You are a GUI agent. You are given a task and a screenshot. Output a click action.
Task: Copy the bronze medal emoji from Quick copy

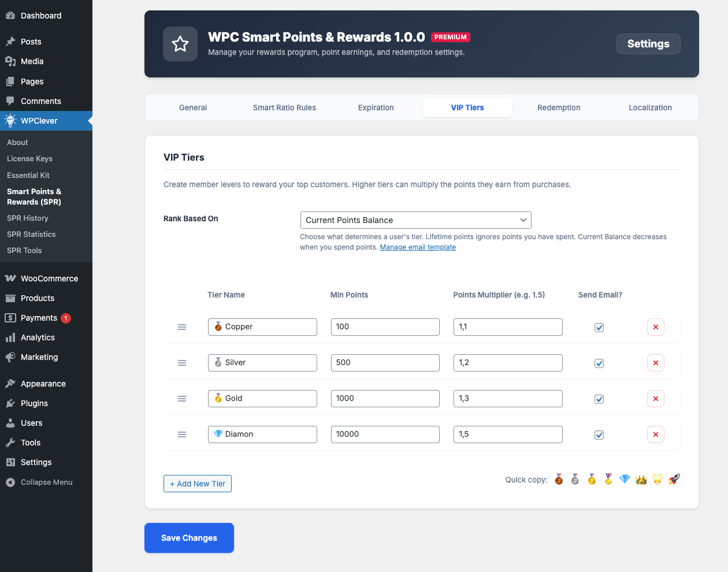559,479
